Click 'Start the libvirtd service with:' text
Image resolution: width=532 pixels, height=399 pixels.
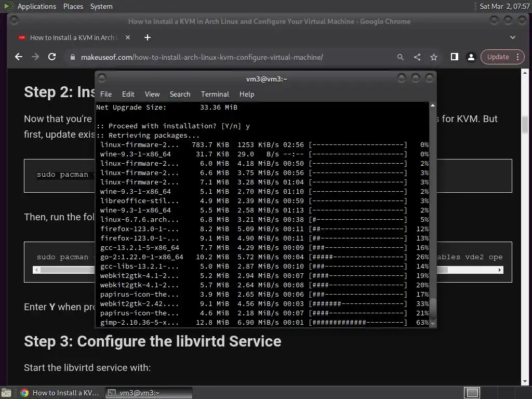[87, 367]
